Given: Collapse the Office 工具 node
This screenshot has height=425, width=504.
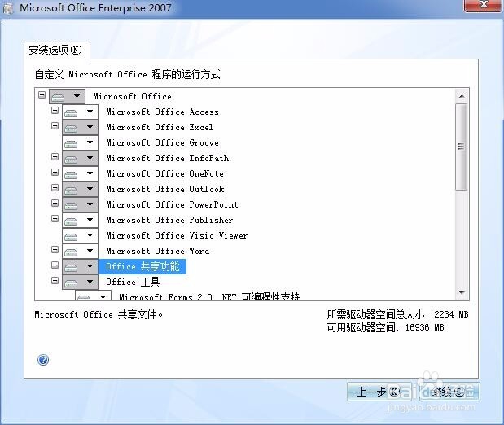Looking at the screenshot, I should pyautogui.click(x=55, y=281).
